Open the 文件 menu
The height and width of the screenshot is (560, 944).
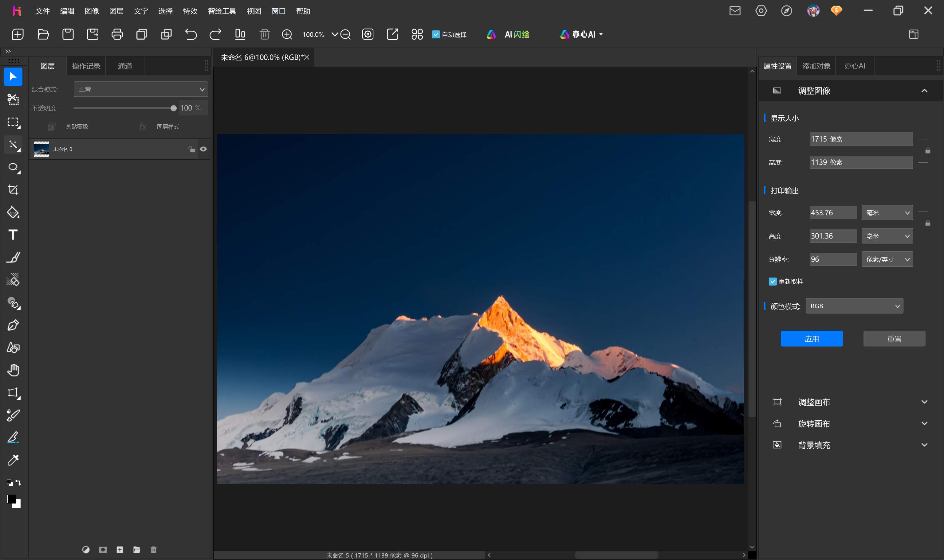point(43,11)
